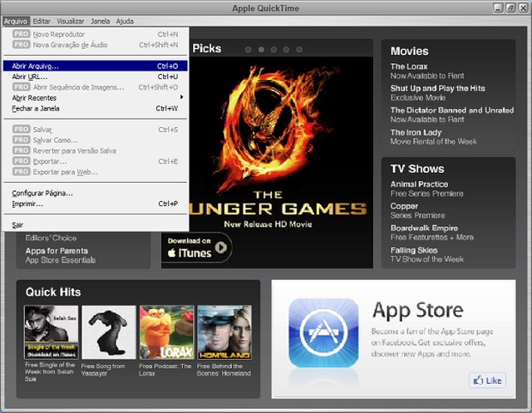
Task: Click Free Podcast: The Lorax caption
Action: (x=165, y=370)
